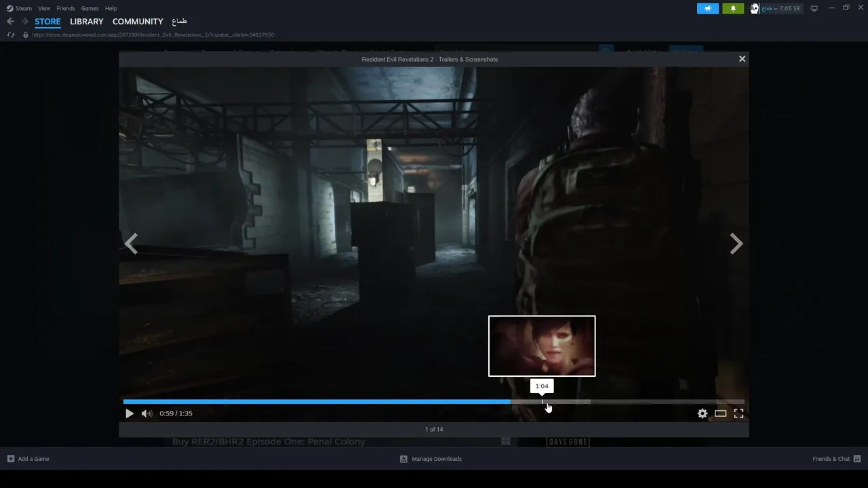
Task: Open Friends & Chat
Action: pos(837,459)
